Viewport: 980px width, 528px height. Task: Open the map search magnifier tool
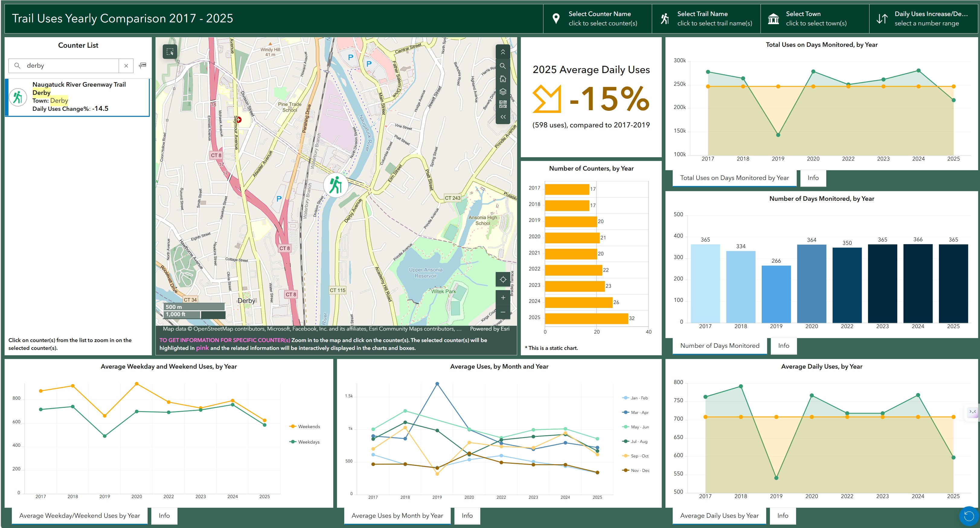coord(503,66)
